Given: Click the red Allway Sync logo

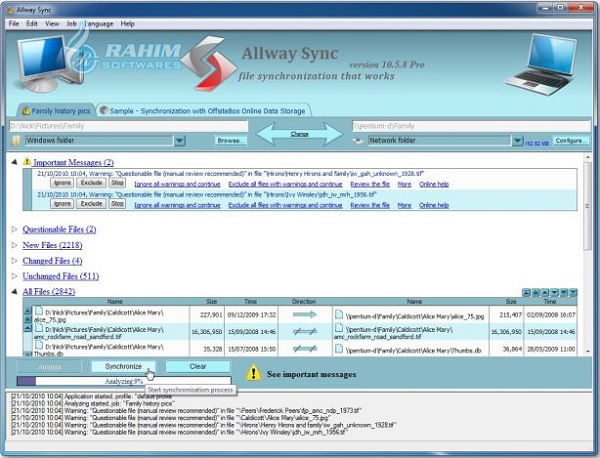Looking at the screenshot, I should click(210, 63).
